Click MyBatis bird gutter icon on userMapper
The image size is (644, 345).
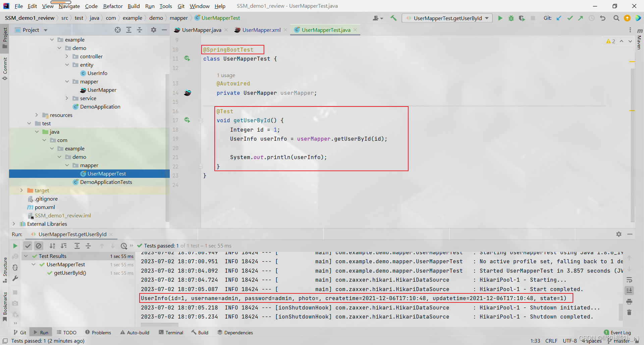click(187, 93)
